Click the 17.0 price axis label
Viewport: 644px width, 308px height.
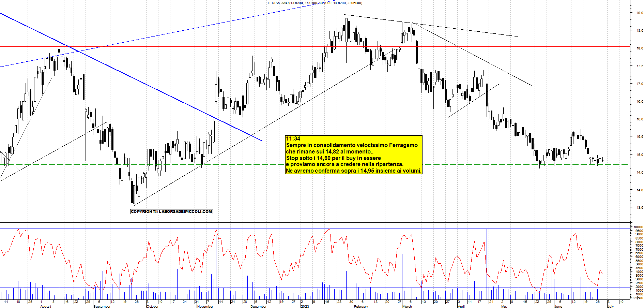(x=640, y=84)
